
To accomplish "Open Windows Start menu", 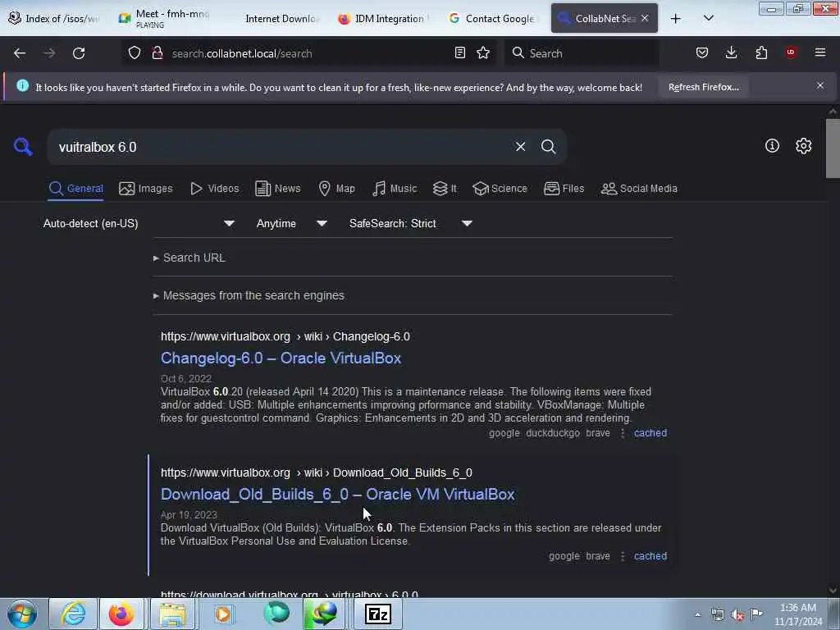I will pyautogui.click(x=22, y=614).
